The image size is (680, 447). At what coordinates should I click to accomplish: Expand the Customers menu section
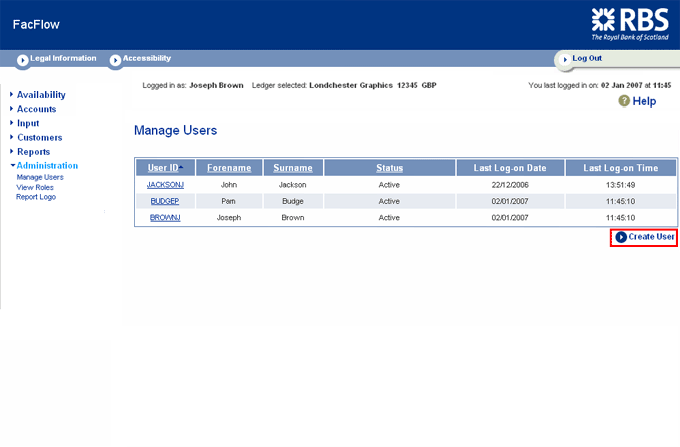(39, 137)
